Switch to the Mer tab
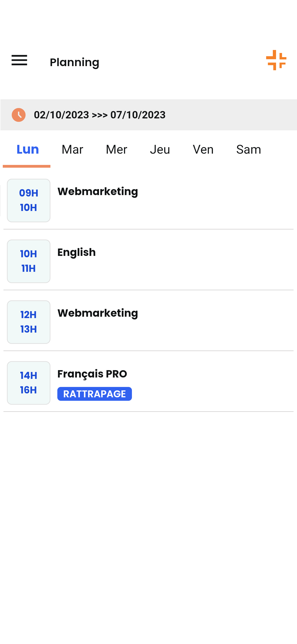Viewport: 297px width, 644px height. 116,149
